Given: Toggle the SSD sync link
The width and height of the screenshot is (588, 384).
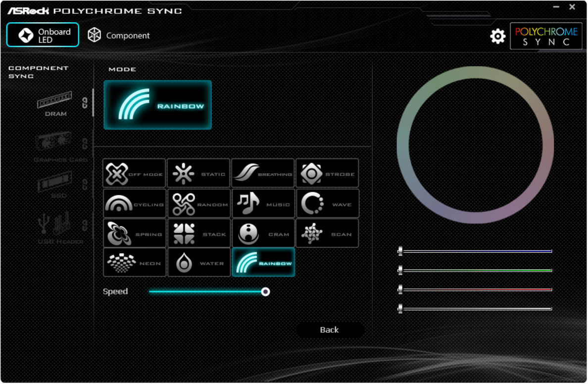Looking at the screenshot, I should 85,184.
